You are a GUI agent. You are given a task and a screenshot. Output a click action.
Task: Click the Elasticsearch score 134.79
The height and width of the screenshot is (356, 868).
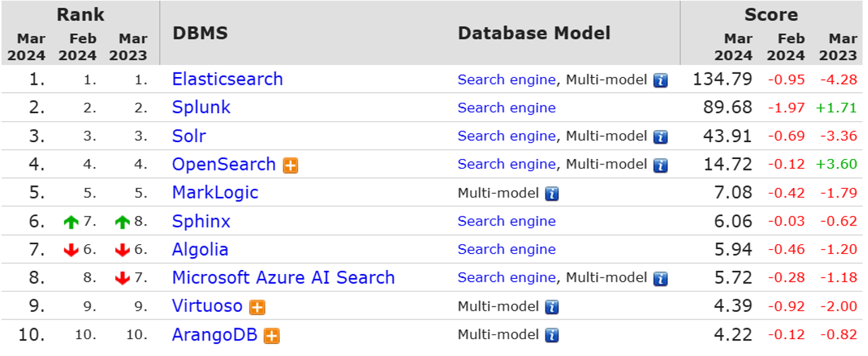coord(723,79)
